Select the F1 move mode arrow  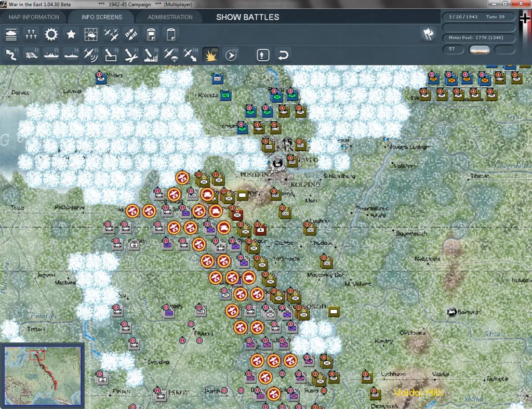11,55
